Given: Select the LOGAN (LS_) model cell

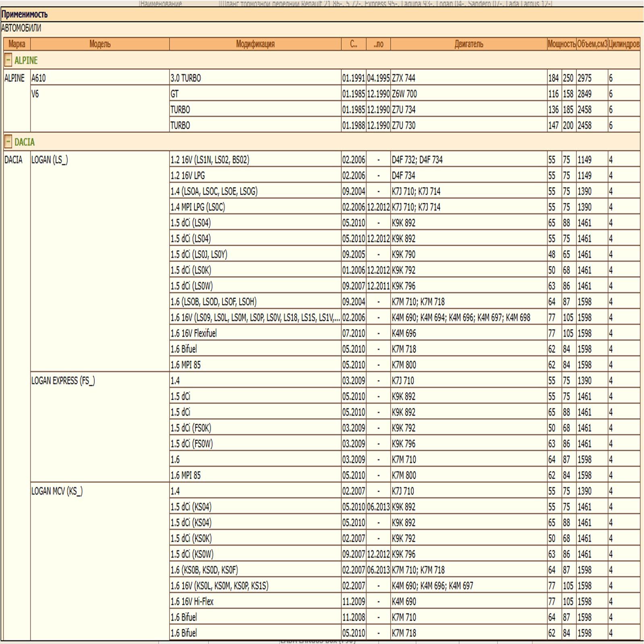Looking at the screenshot, I should coord(50,160).
